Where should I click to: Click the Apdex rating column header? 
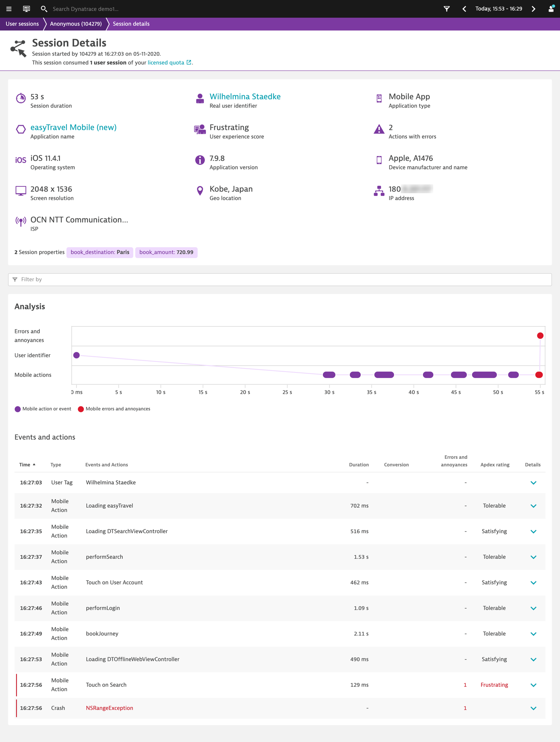pyautogui.click(x=495, y=465)
